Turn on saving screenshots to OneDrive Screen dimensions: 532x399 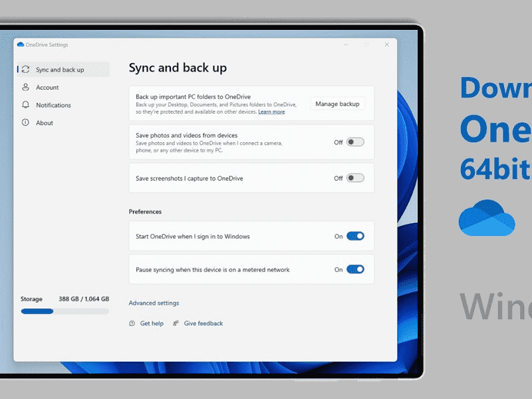354,178
